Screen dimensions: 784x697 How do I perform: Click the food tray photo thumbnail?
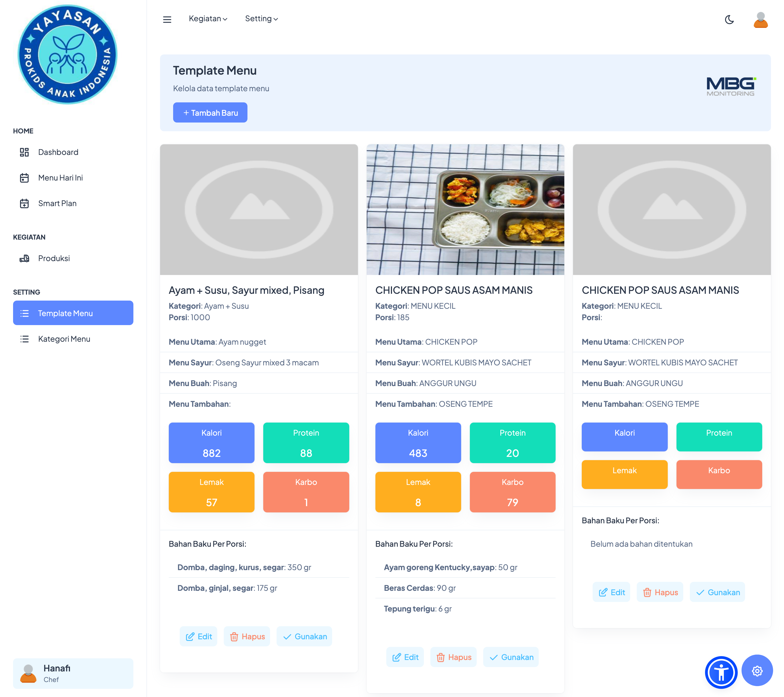tap(465, 209)
